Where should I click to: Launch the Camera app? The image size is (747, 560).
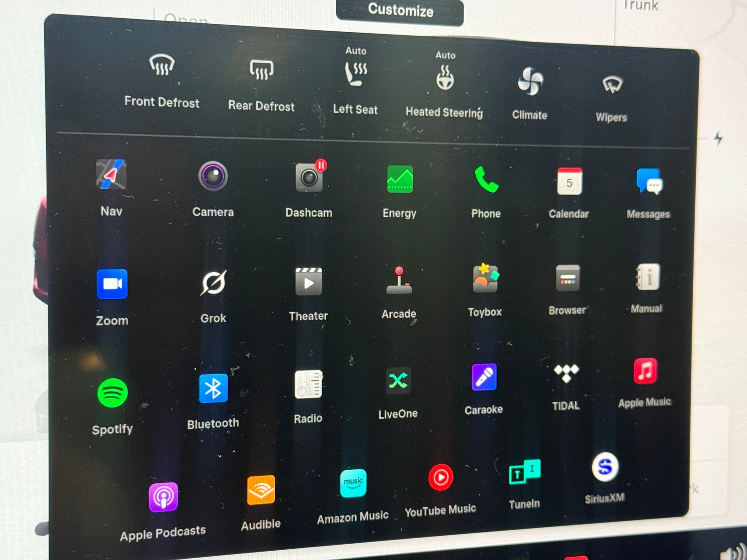tap(213, 176)
